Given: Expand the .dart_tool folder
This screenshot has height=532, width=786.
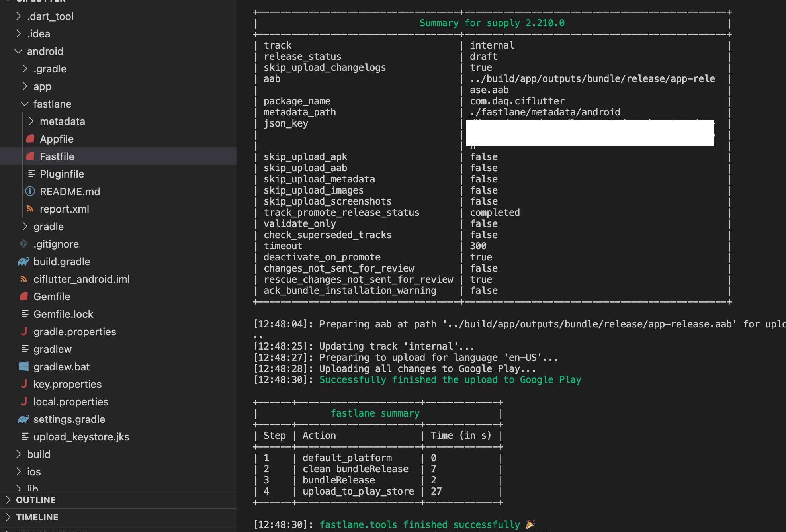Looking at the screenshot, I should point(18,16).
